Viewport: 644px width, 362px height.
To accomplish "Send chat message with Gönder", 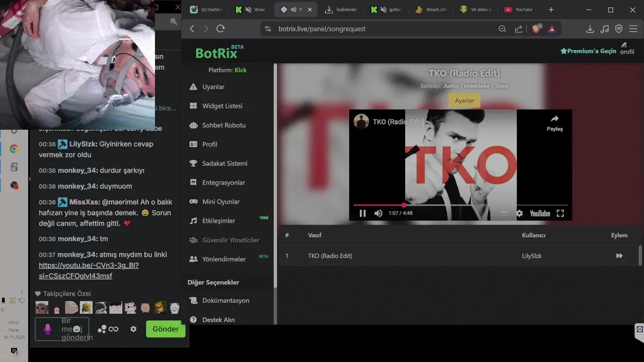I will tap(166, 329).
